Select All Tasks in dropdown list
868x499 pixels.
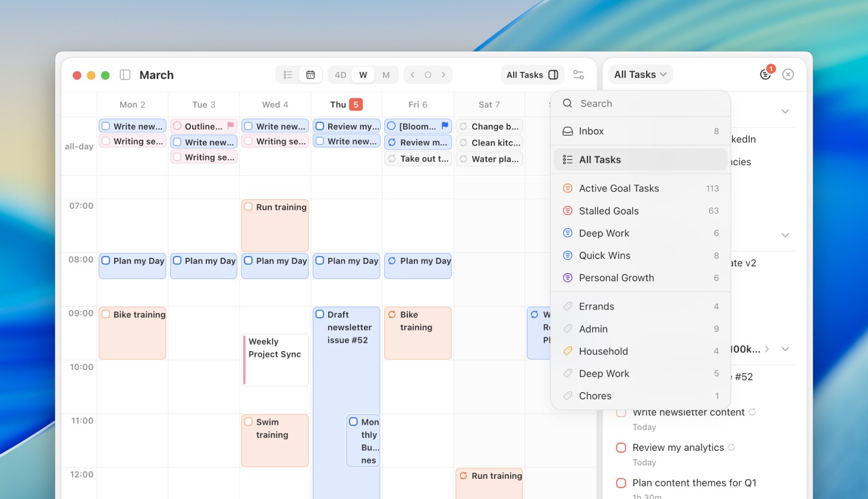tap(640, 160)
